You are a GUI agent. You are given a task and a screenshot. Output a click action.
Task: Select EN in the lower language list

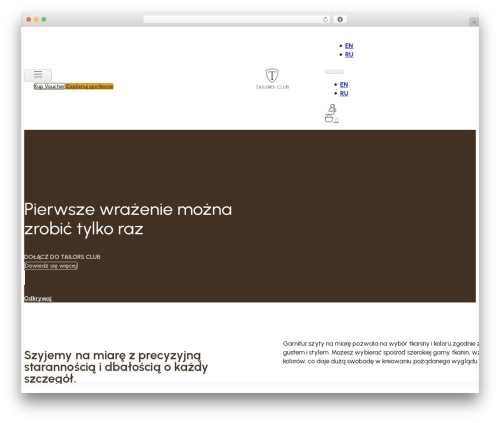coord(344,85)
